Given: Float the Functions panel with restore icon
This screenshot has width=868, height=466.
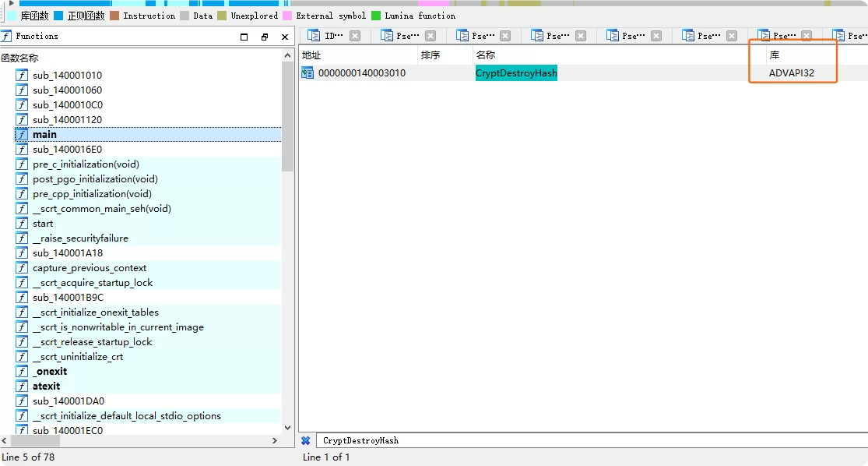Looking at the screenshot, I should [x=265, y=37].
